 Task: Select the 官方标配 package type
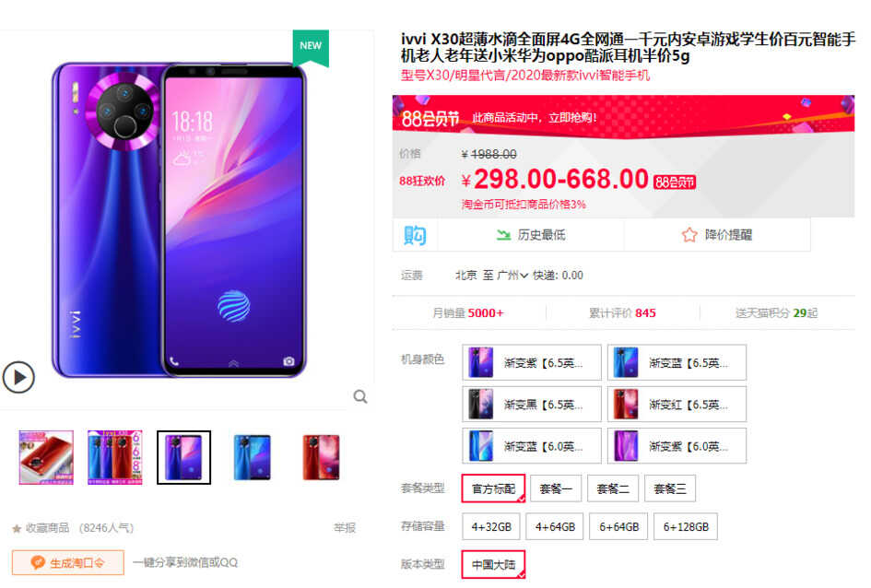493,488
